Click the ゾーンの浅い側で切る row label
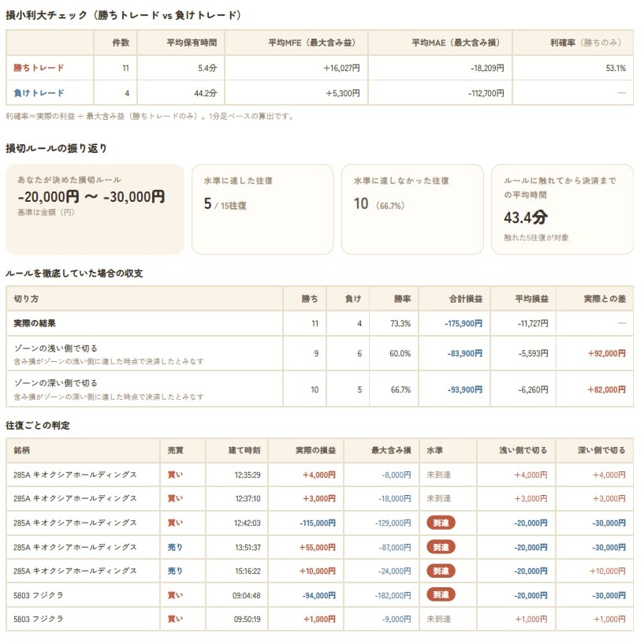The width and height of the screenshot is (644, 644). (x=55, y=348)
